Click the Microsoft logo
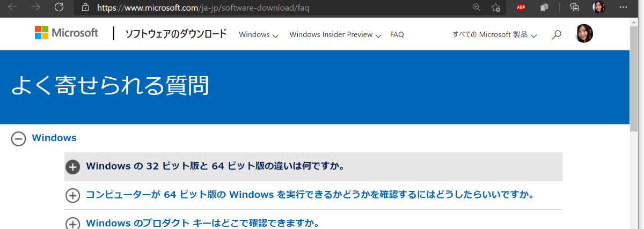 (x=67, y=33)
